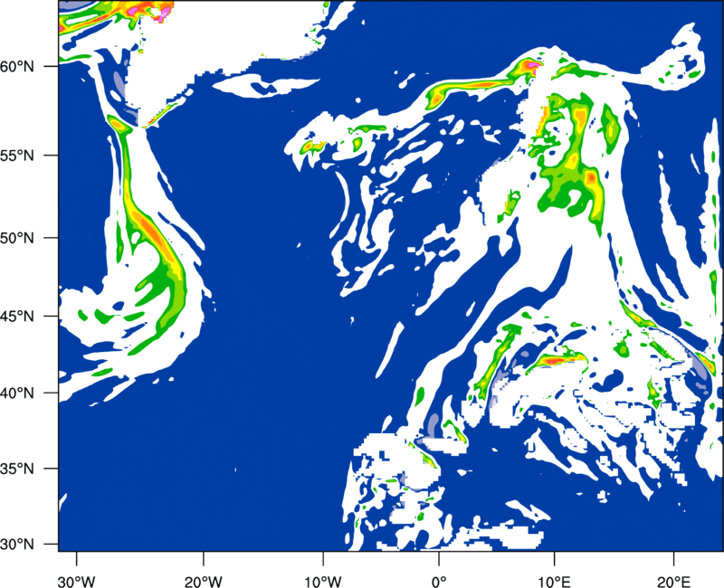Click the 40°N latitude label

click(x=17, y=393)
